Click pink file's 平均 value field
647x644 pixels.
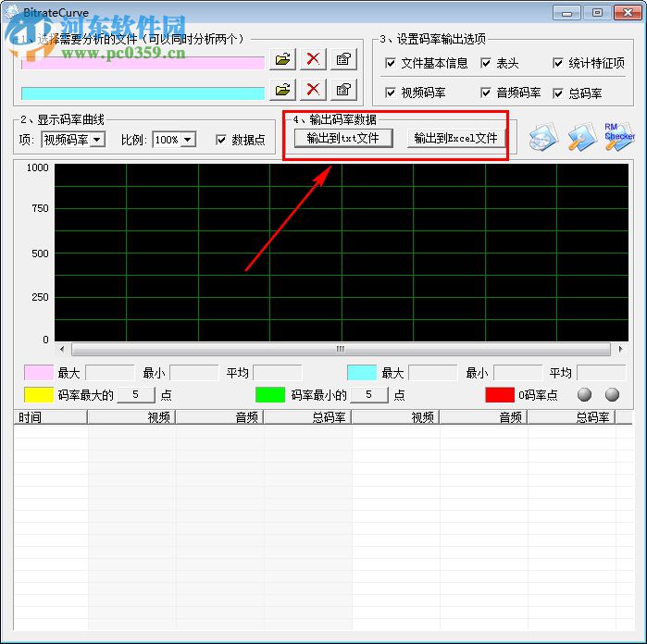pos(278,373)
